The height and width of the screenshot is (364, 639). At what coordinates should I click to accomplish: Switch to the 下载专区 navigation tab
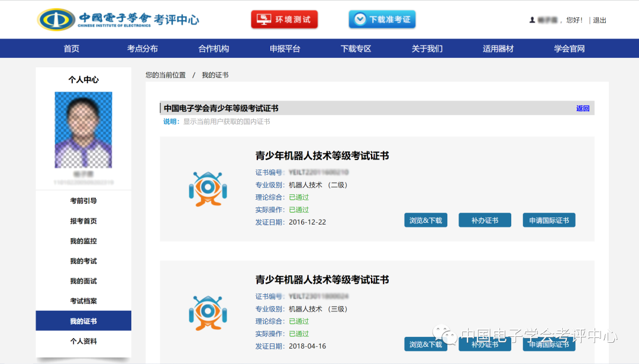[x=356, y=48]
